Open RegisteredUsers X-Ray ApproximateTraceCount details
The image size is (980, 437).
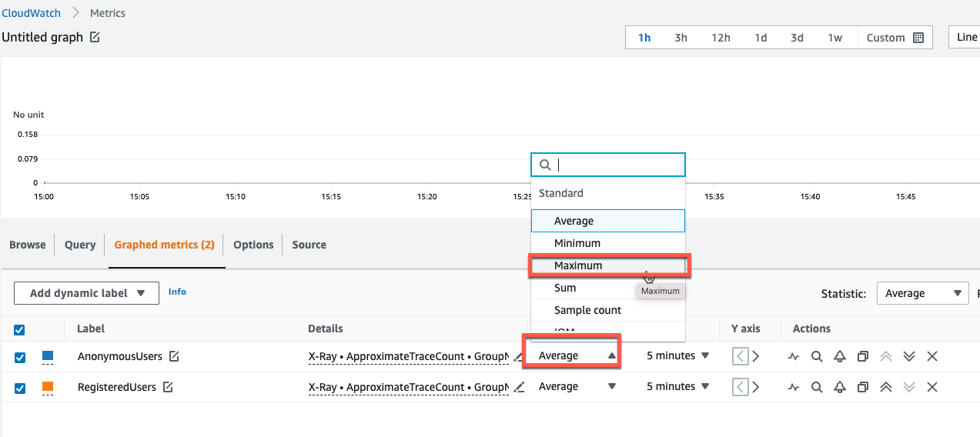[x=408, y=387]
